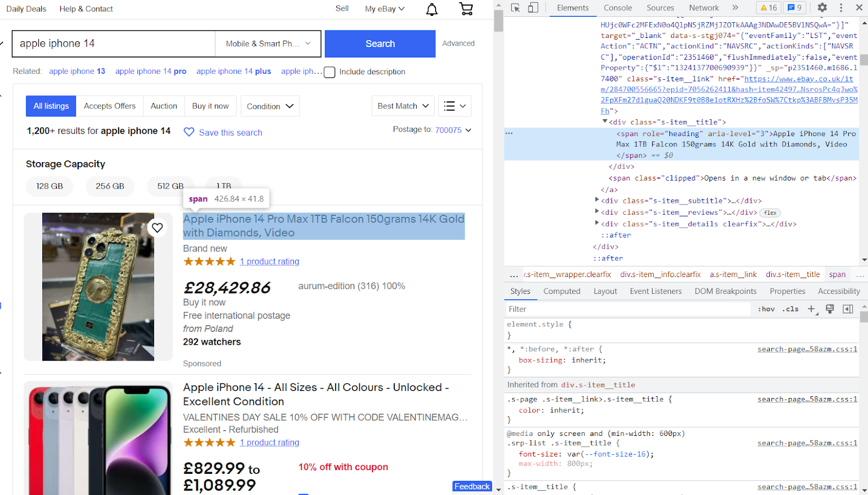The height and width of the screenshot is (495, 868).
Task: Click the 16 warnings badge
Action: 769,8
